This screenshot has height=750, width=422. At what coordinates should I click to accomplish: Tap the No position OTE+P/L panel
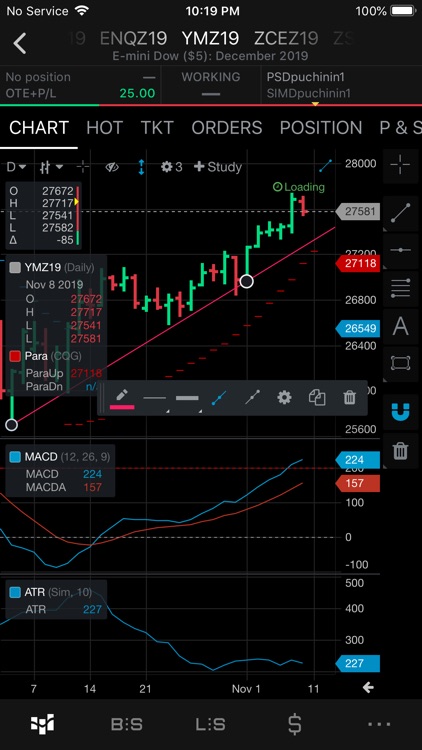point(80,85)
